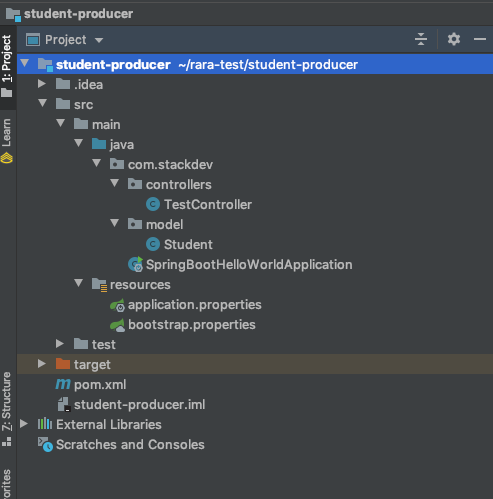
Task: Click the TestController class icon
Action: tap(153, 204)
